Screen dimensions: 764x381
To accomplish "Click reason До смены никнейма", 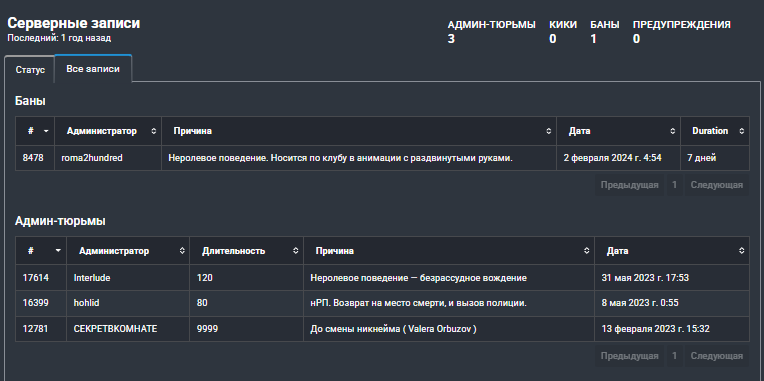I will tap(393, 329).
